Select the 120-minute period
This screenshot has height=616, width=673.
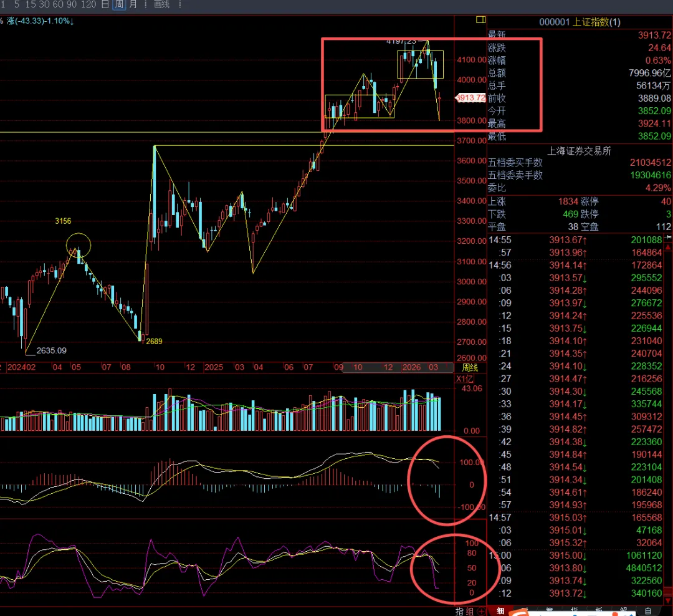[x=88, y=4]
